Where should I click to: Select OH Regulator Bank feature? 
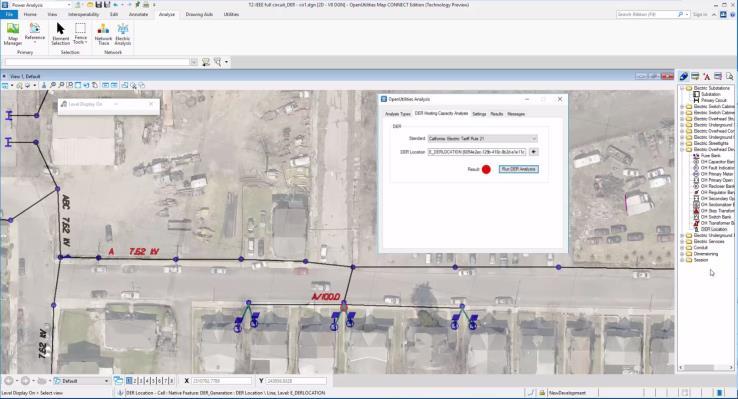(x=717, y=192)
